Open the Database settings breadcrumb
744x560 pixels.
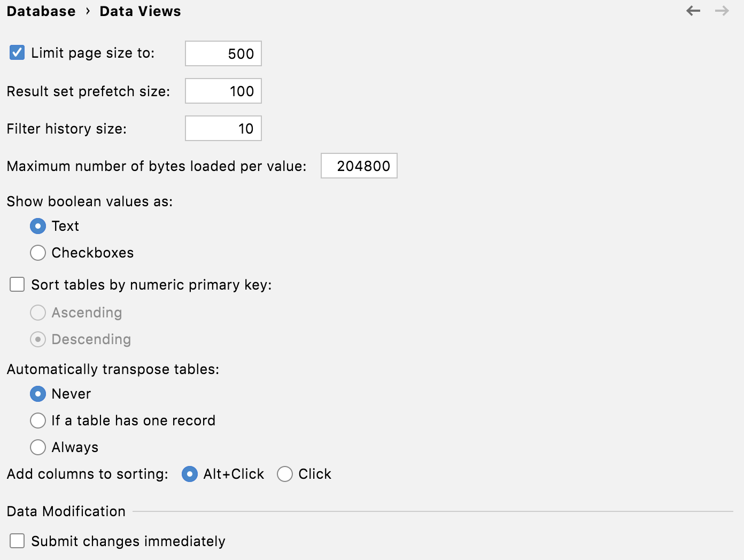point(41,11)
